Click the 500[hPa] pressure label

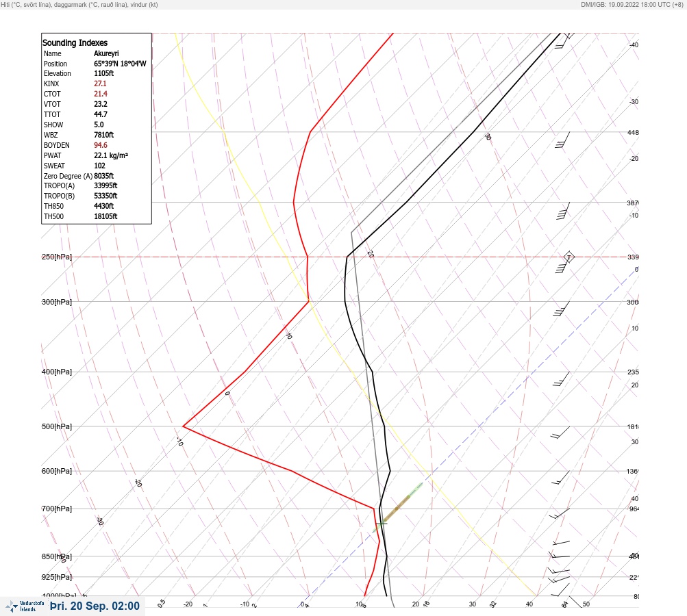(x=57, y=426)
